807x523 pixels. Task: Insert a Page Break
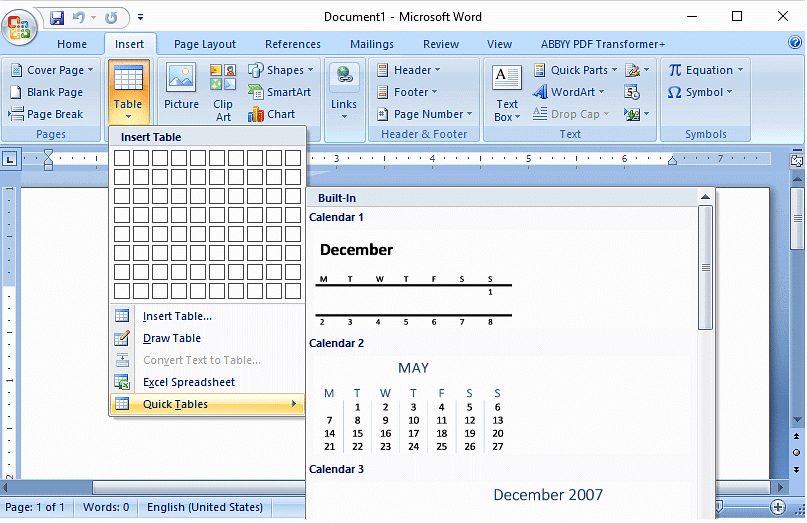tap(46, 114)
